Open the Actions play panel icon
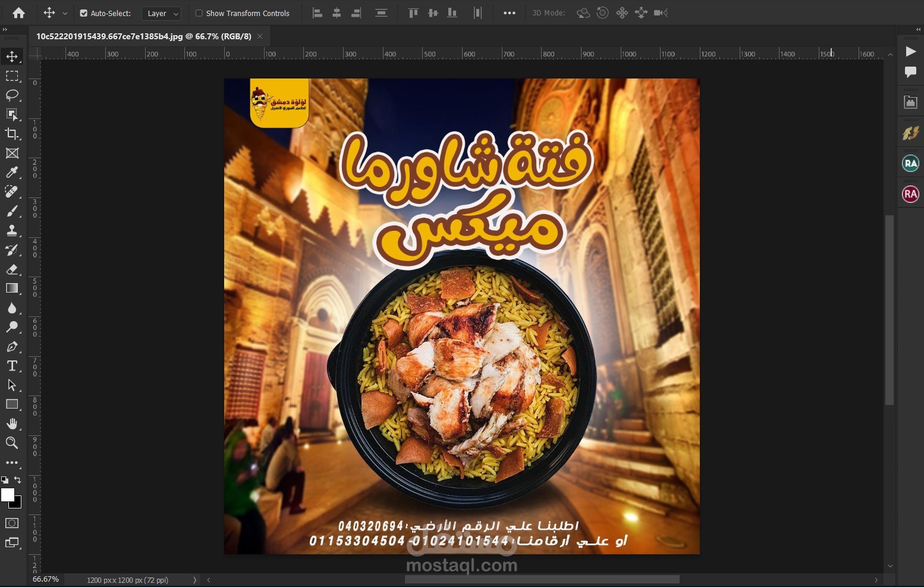The width and height of the screenshot is (924, 587). point(910,52)
